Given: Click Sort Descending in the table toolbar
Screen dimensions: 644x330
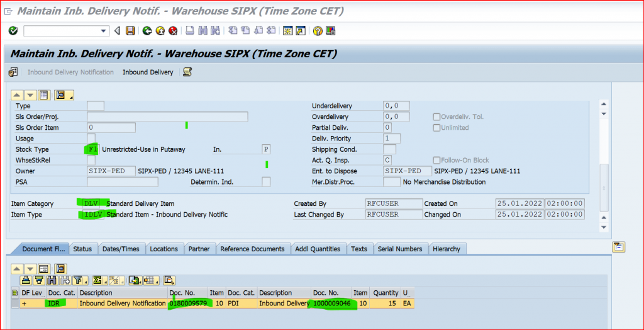Looking at the screenshot, I should coord(39,281).
